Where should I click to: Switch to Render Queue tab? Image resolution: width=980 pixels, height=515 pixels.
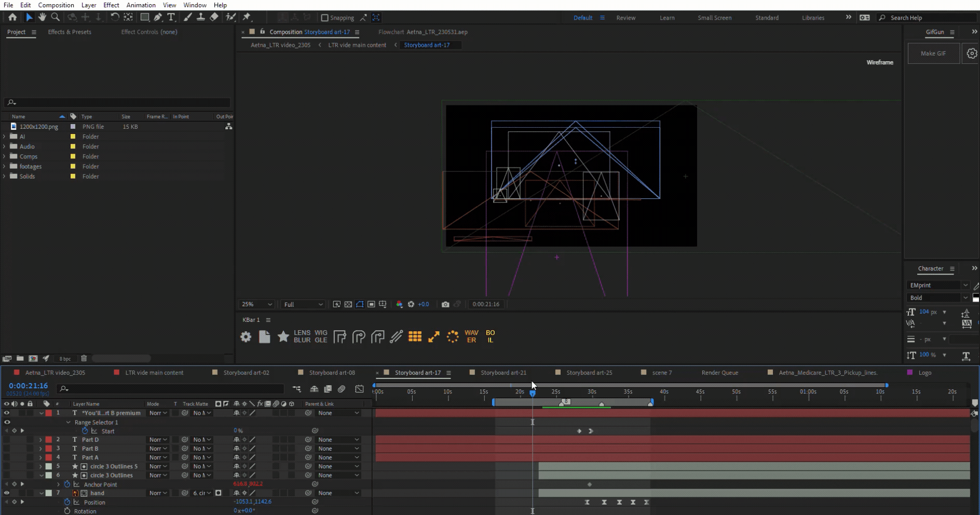click(x=719, y=373)
